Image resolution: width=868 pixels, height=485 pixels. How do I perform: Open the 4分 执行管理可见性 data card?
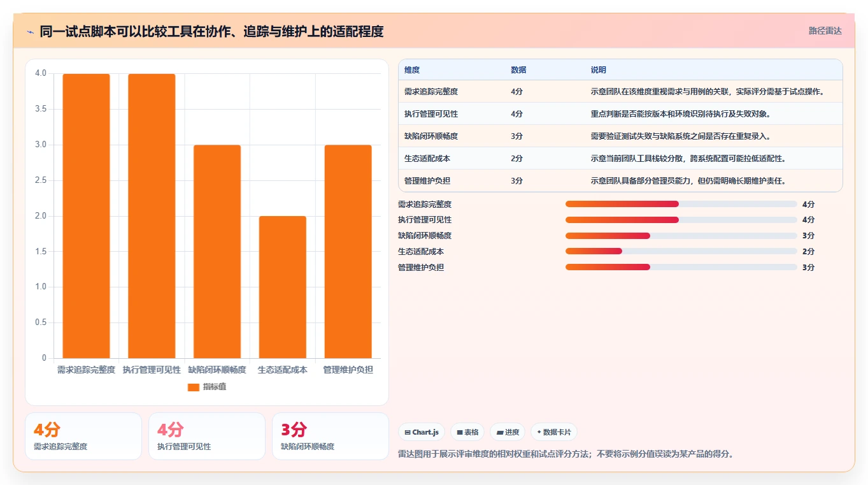pos(207,436)
